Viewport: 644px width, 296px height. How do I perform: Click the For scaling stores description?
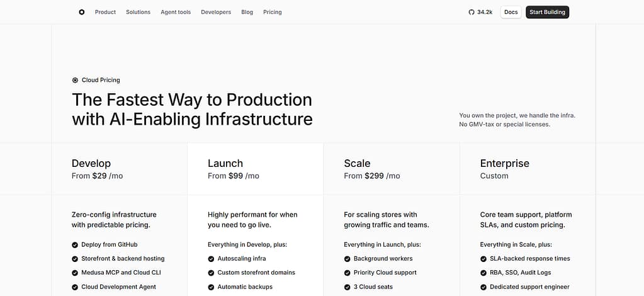(387, 220)
